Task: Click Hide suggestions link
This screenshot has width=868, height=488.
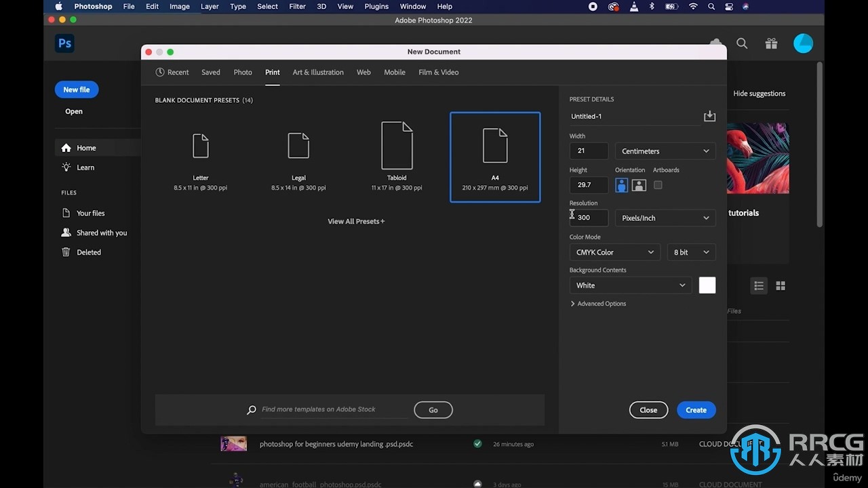Action: pyautogui.click(x=759, y=94)
